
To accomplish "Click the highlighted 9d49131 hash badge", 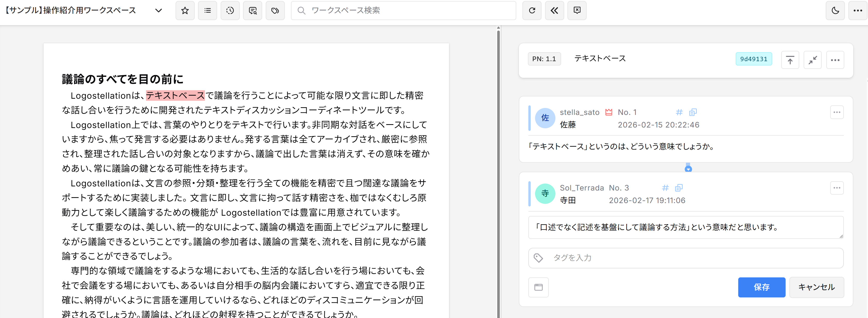I will point(754,59).
